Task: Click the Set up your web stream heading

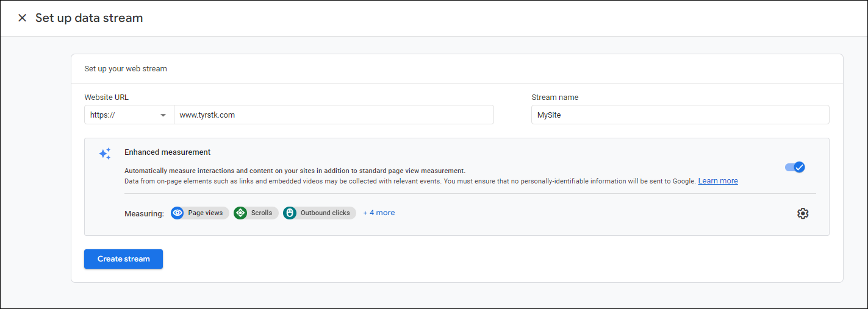Action: (126, 69)
